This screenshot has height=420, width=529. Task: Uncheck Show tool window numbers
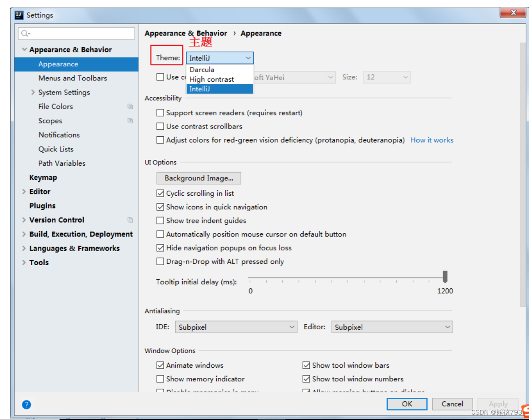(x=306, y=379)
